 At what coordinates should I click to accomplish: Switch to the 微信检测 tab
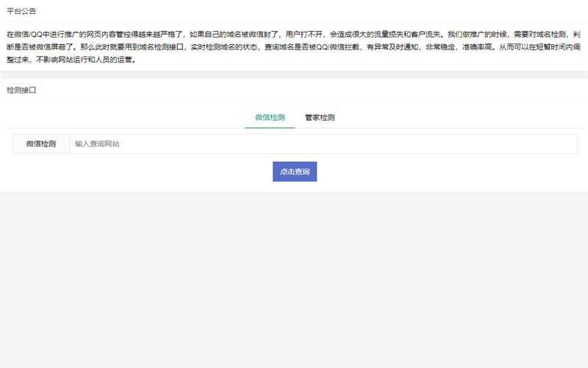pyautogui.click(x=270, y=118)
